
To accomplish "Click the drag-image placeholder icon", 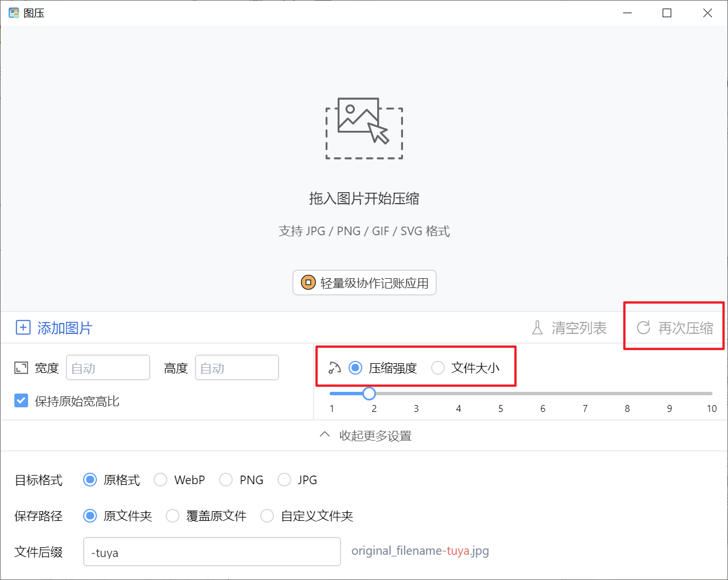I will 364,129.
